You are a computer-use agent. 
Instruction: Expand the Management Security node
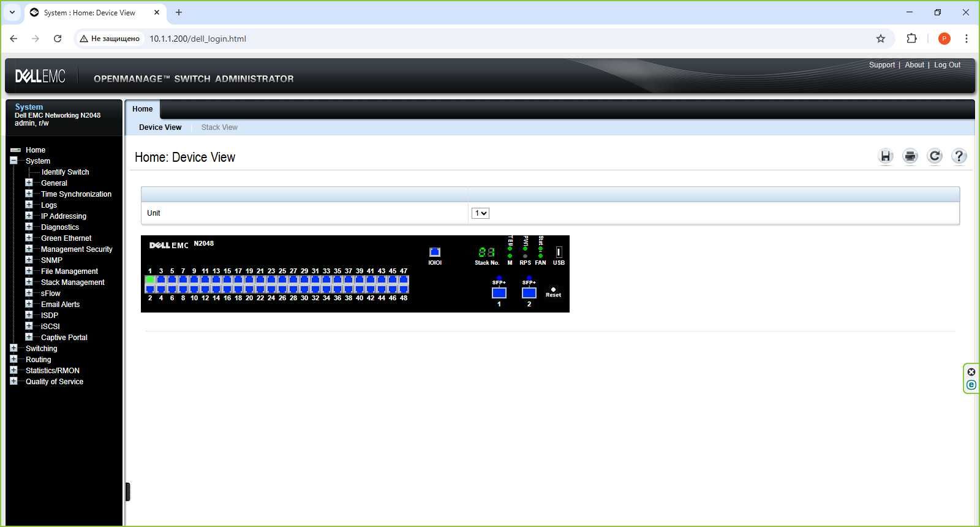coord(29,249)
